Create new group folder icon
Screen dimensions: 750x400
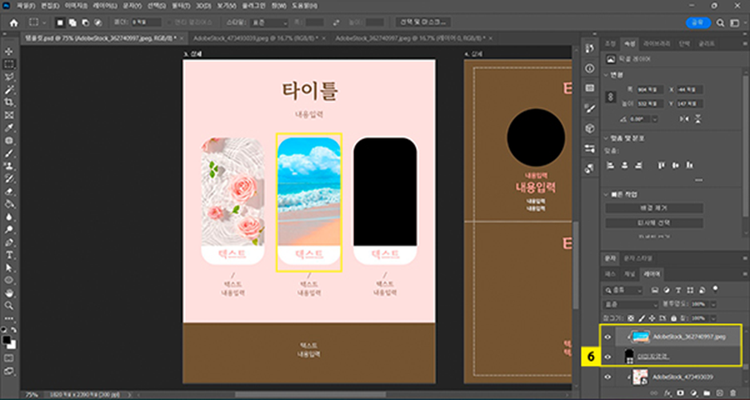[706, 393]
